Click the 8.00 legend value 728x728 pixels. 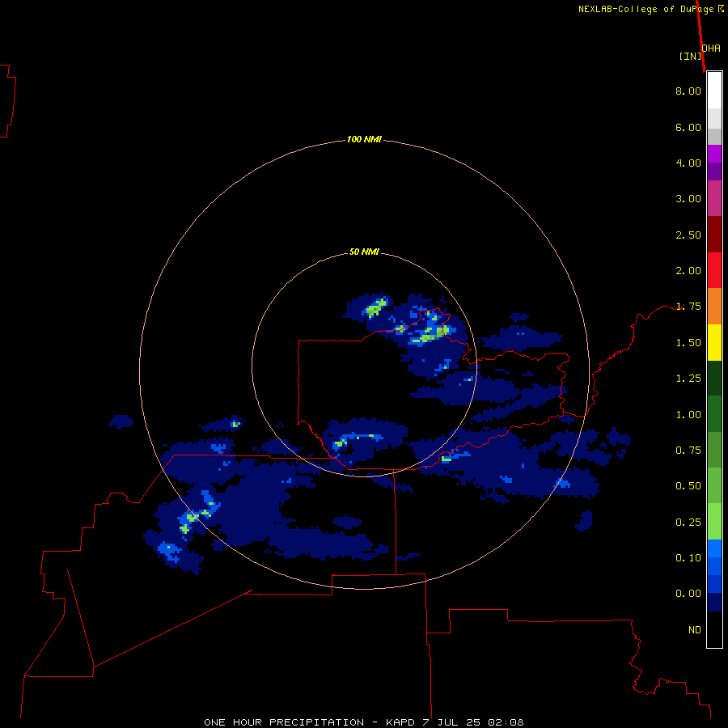click(688, 91)
